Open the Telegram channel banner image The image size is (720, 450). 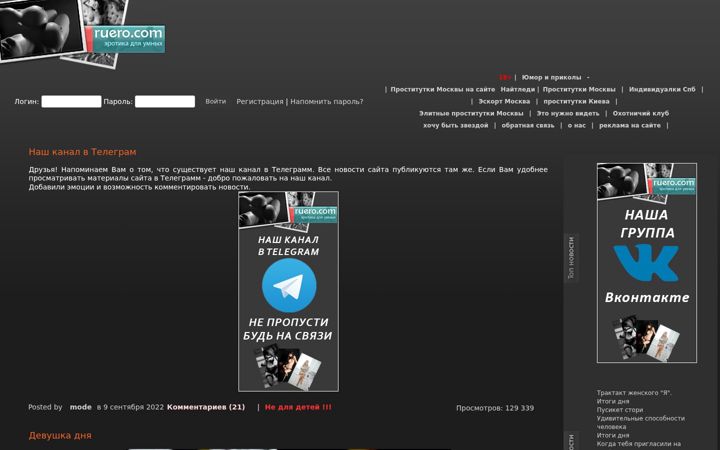tap(288, 292)
